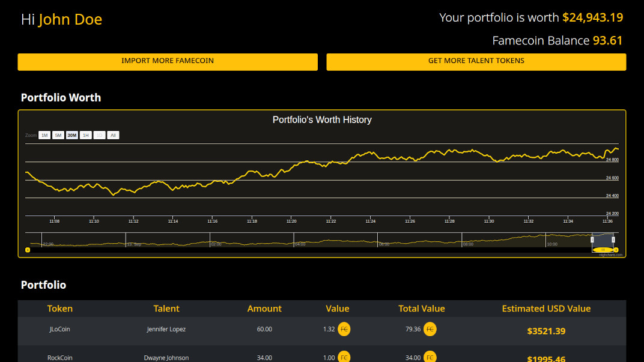Viewport: 644px width, 362px height.
Task: Click the 30M zoom selector
Action: click(x=71, y=135)
